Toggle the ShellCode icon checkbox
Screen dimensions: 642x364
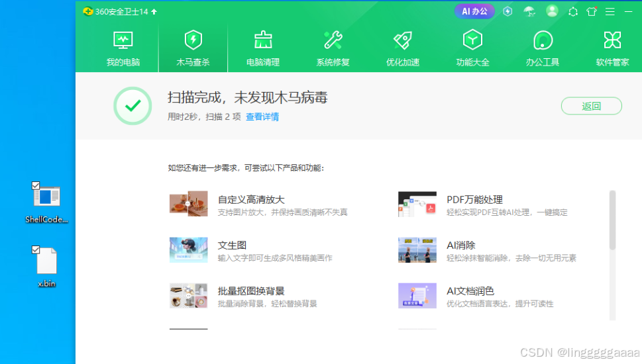tap(36, 186)
